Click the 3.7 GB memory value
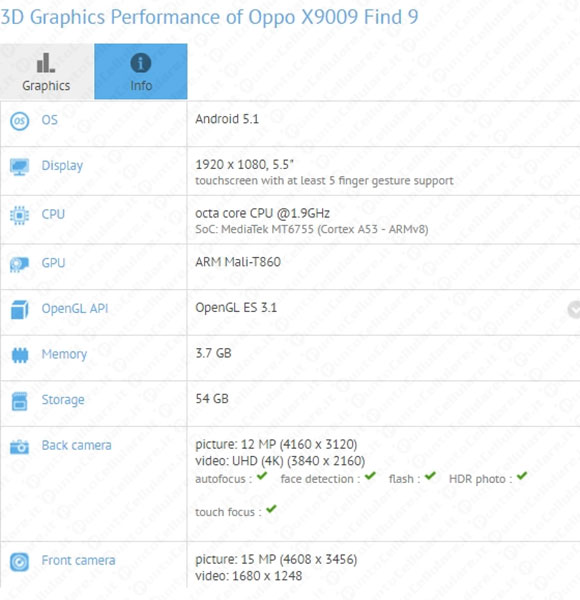The image size is (580, 600). click(213, 353)
